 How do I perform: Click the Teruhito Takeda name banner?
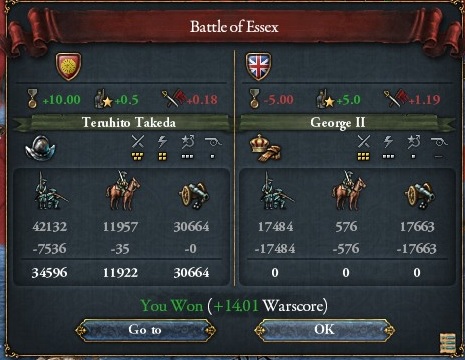pyautogui.click(x=128, y=123)
